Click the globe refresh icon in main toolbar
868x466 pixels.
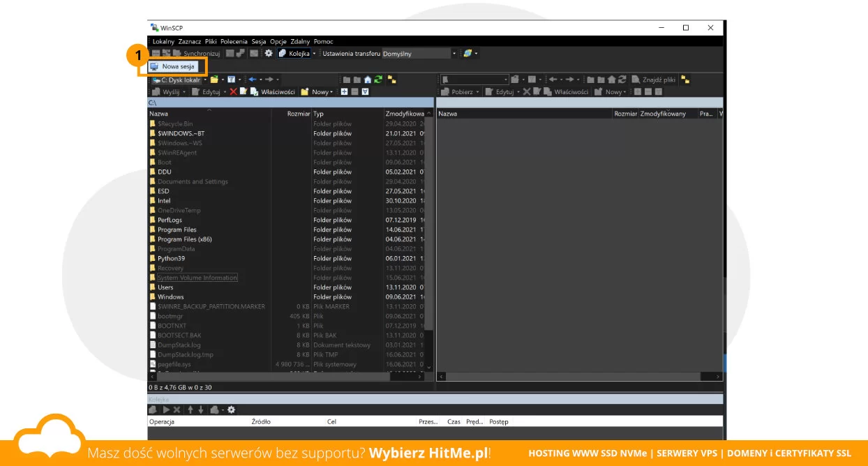pos(467,53)
